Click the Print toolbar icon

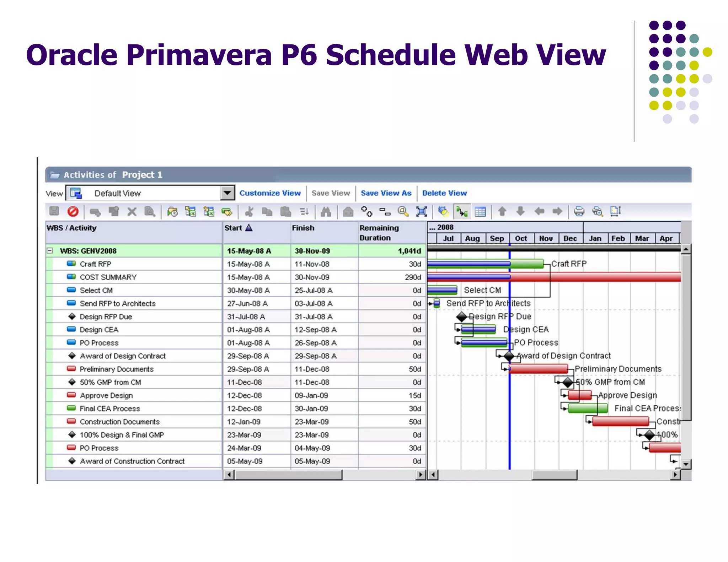(x=579, y=211)
